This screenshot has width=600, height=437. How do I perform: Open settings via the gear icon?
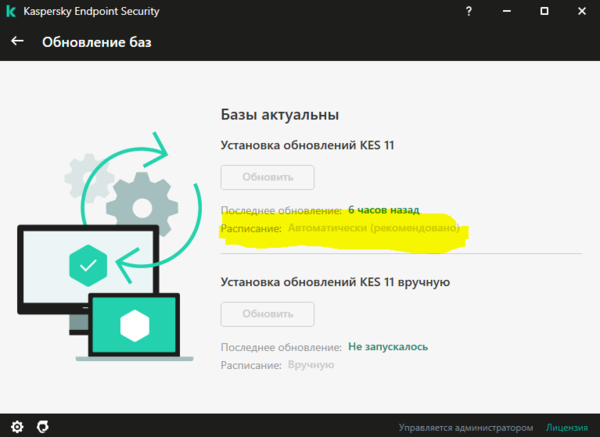point(17,426)
